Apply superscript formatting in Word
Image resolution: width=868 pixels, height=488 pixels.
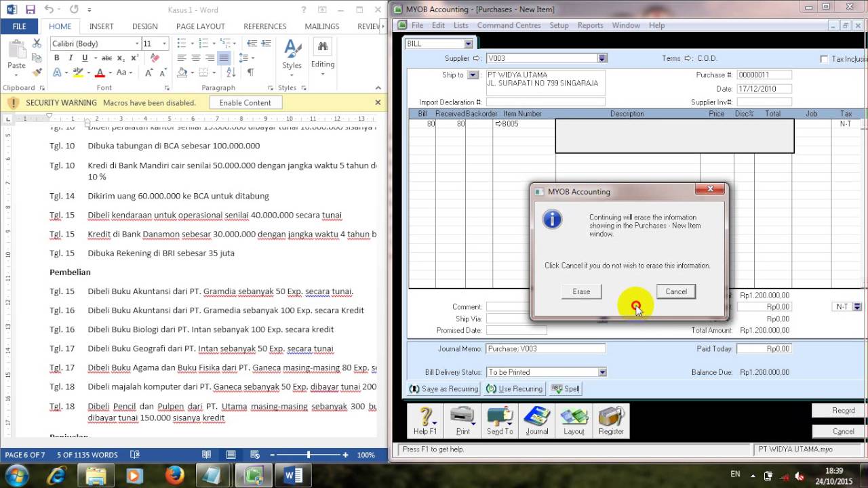coord(134,58)
